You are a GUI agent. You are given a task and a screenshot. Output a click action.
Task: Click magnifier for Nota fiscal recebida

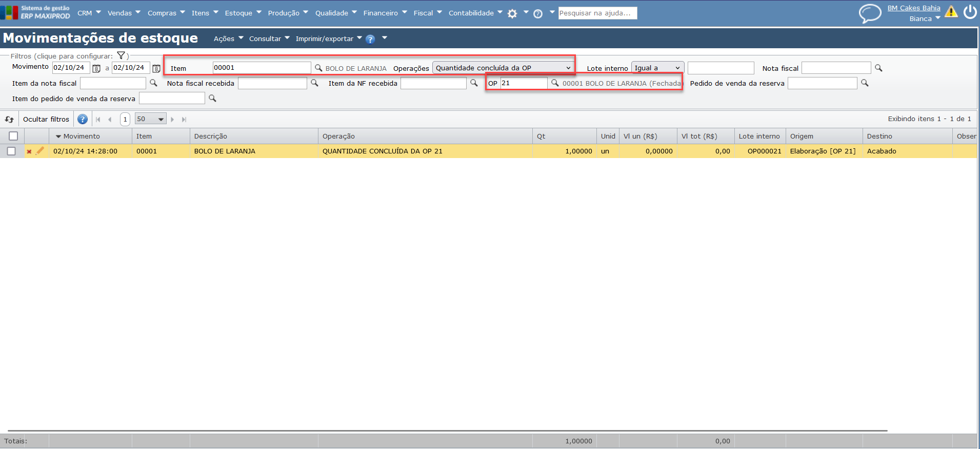click(314, 83)
